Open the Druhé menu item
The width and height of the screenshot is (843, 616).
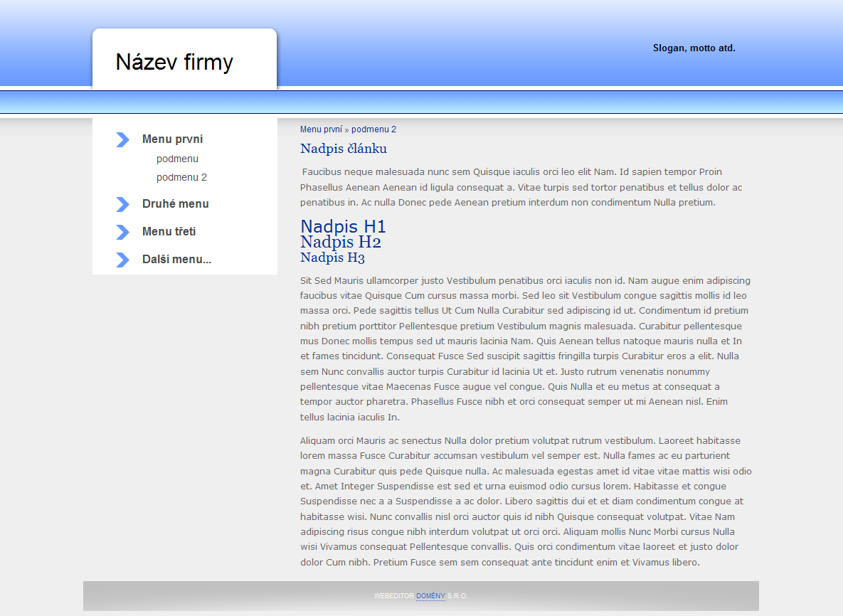(175, 203)
